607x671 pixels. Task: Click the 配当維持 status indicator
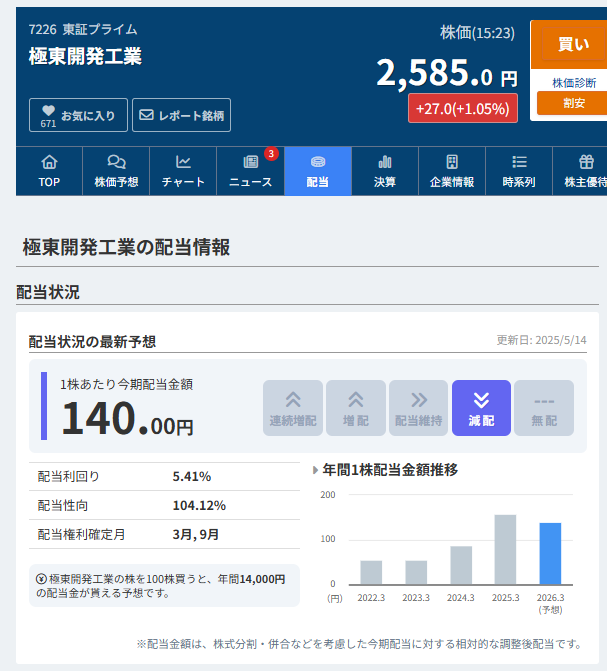418,408
